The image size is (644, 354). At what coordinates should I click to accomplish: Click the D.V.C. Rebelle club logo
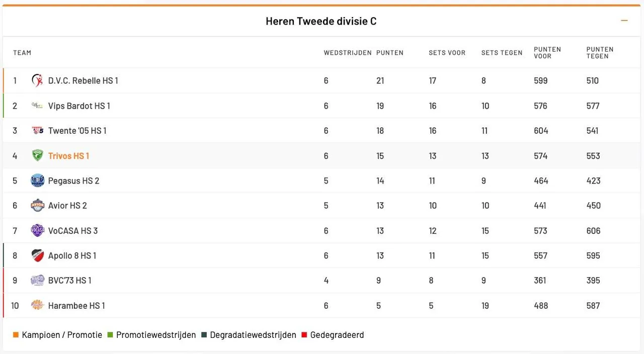tap(37, 80)
